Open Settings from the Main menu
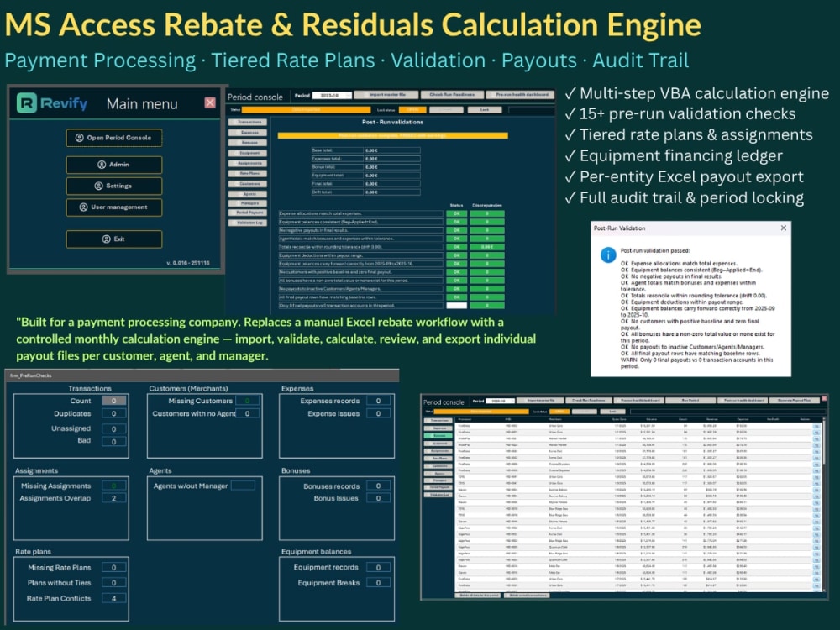This screenshot has width=840, height=630. click(114, 186)
